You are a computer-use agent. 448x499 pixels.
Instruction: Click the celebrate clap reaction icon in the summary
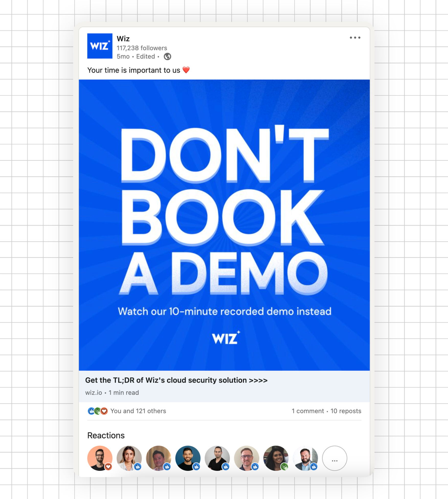coord(97,411)
